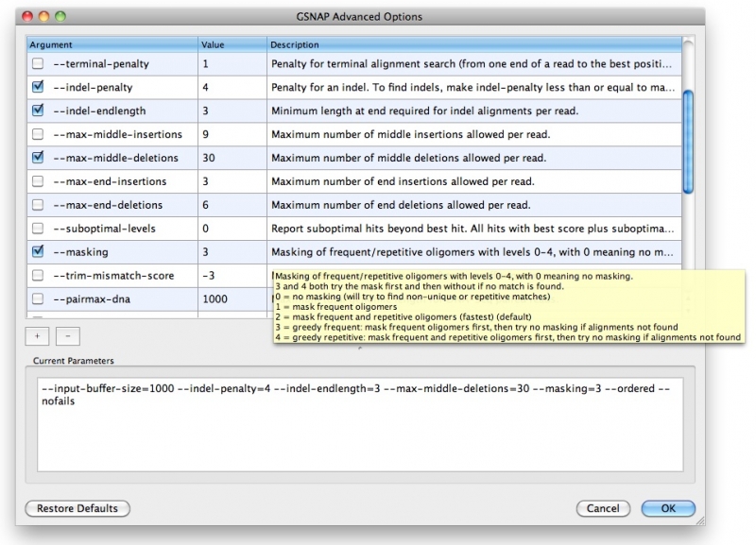Select value 1000 of --pairmax-dna
756x545 pixels.
(215, 298)
